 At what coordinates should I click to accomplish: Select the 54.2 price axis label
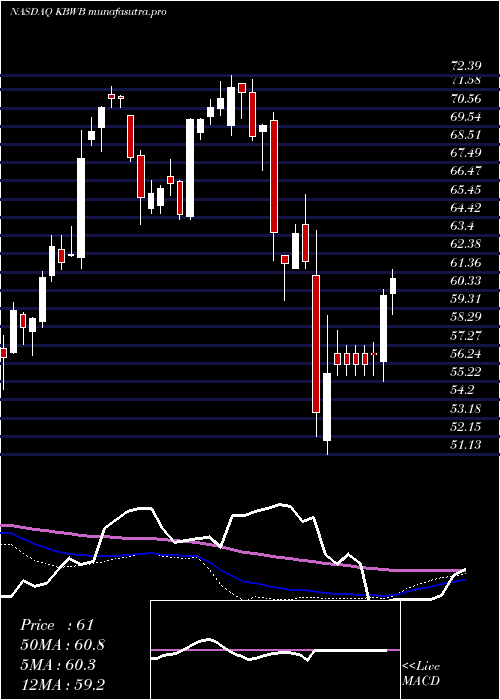coord(462,390)
